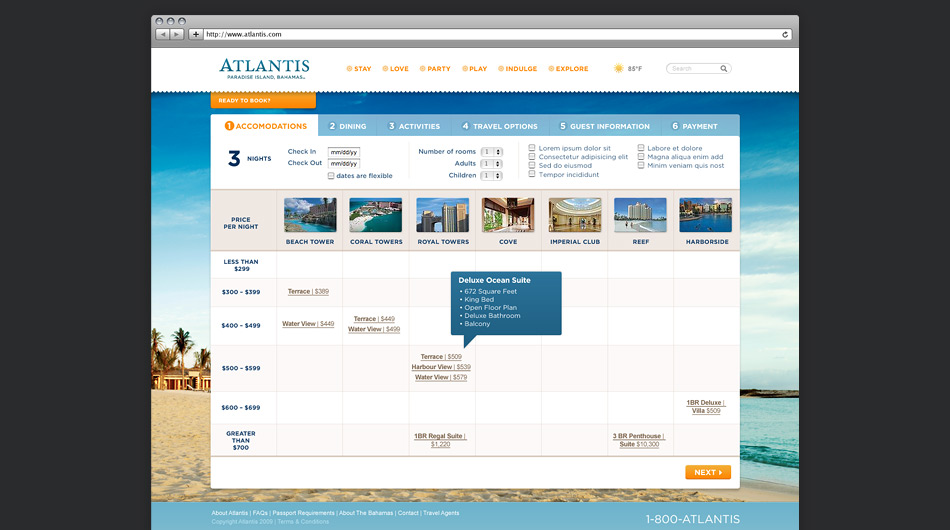The image size is (950, 530).
Task: Click the browser back arrow button
Action: tap(163, 35)
